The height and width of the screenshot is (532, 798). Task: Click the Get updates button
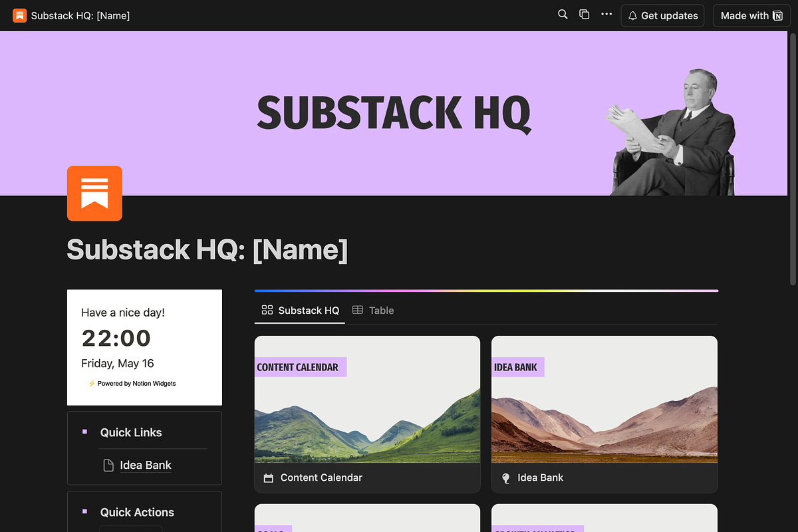662,15
